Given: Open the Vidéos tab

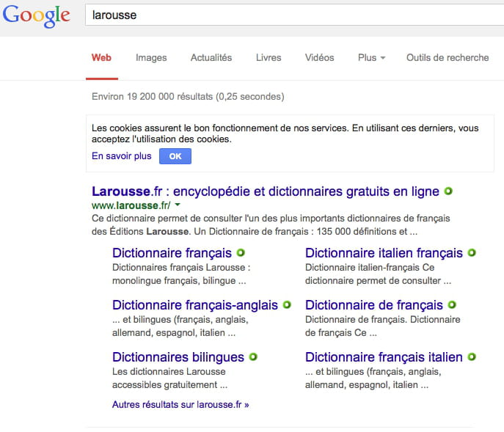Looking at the screenshot, I should [320, 57].
